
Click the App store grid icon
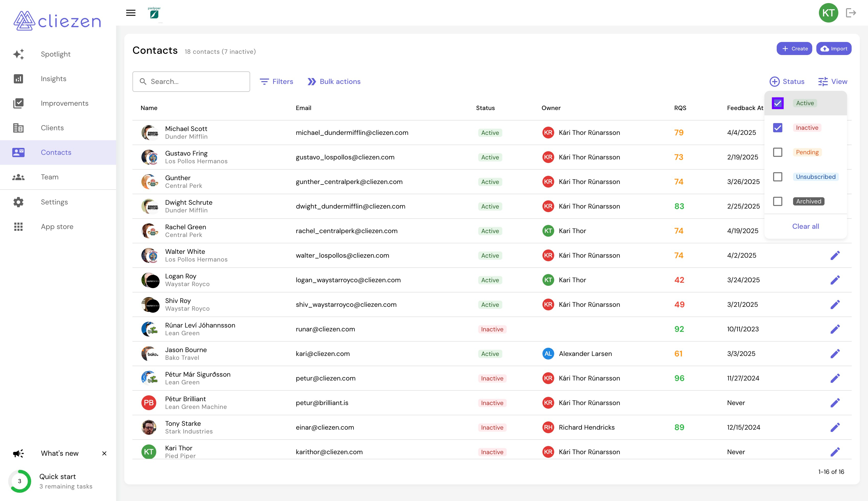tap(18, 227)
